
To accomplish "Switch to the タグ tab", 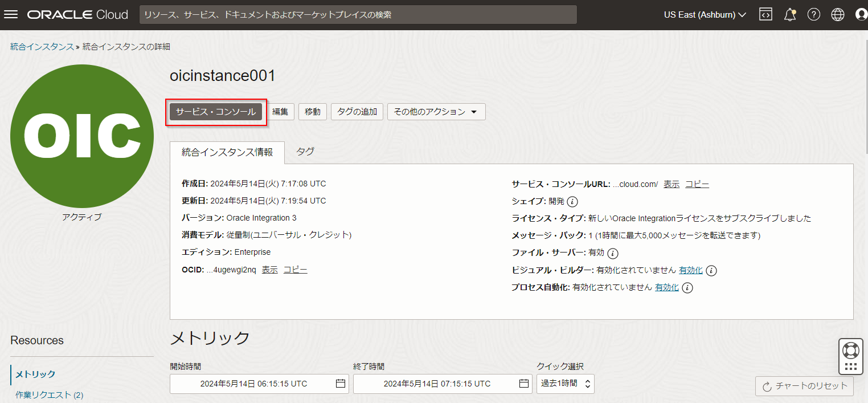I will pos(305,152).
